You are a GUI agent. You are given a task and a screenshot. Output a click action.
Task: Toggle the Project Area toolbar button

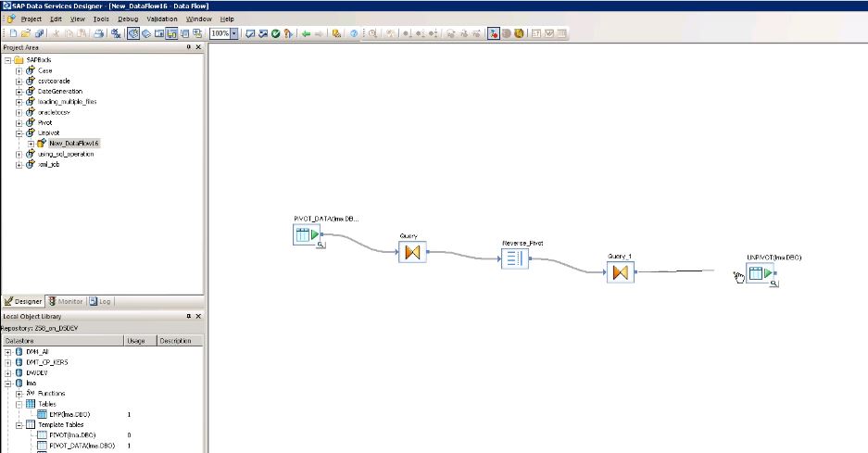(x=171, y=33)
